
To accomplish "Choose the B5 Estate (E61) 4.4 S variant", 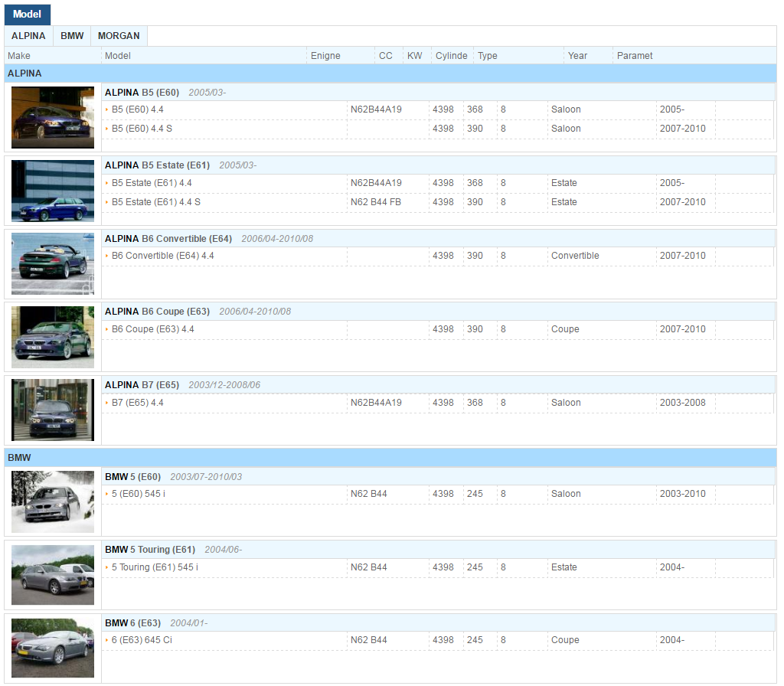I will tap(156, 202).
